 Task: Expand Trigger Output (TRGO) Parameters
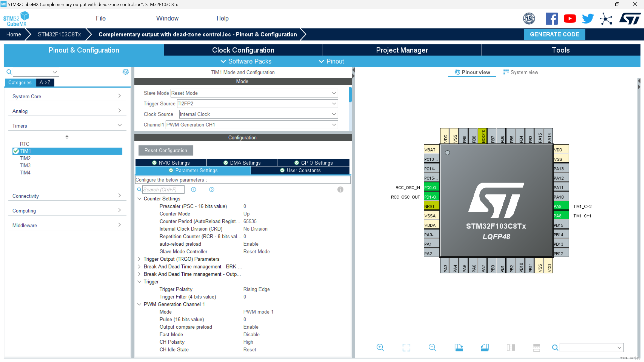click(x=139, y=259)
